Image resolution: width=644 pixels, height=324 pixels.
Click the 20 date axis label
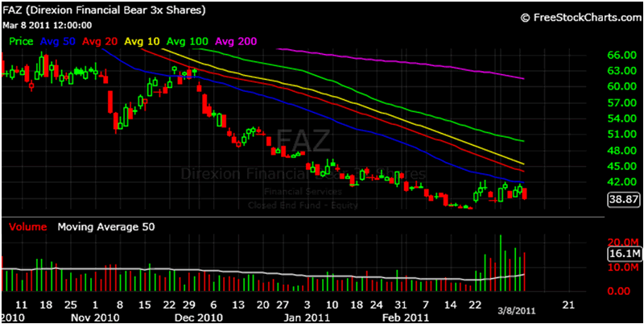click(263, 305)
